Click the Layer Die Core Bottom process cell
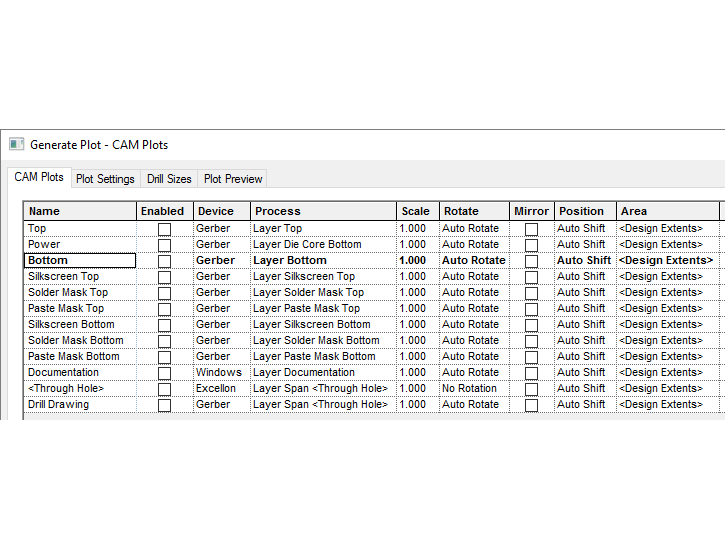The height and width of the screenshot is (550, 725). 323,244
